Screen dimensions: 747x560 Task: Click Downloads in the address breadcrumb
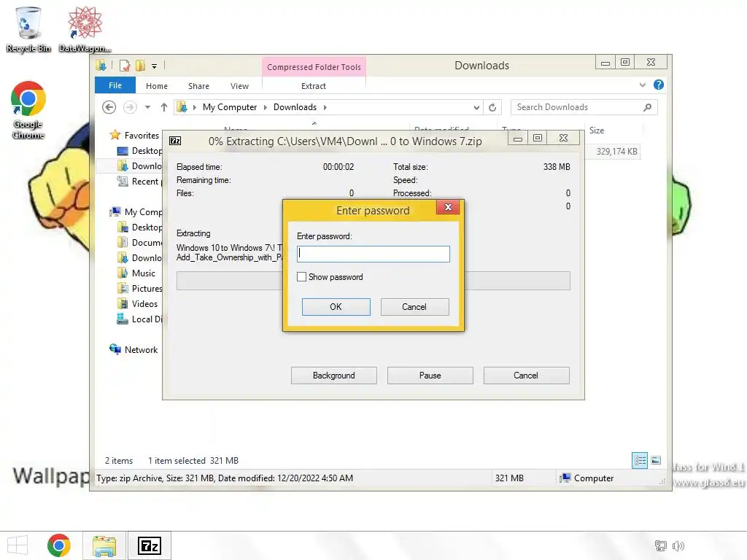coord(295,107)
